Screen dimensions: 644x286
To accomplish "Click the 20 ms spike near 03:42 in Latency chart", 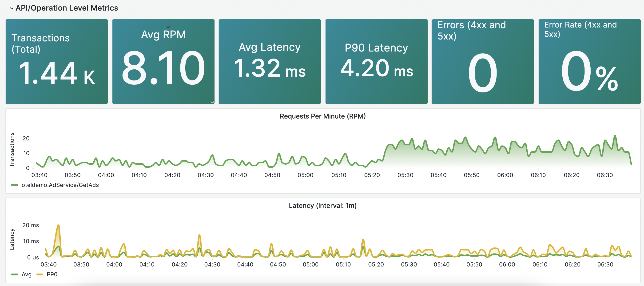I will [58, 226].
